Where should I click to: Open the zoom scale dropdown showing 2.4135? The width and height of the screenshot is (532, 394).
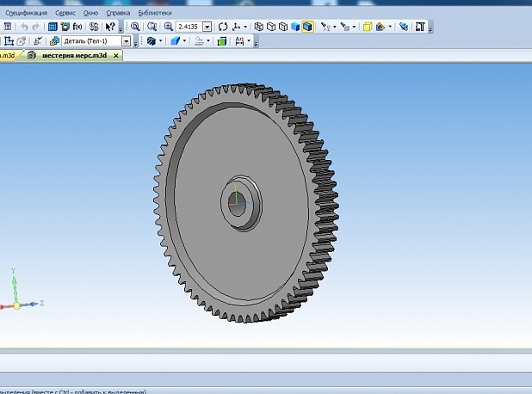tap(207, 27)
